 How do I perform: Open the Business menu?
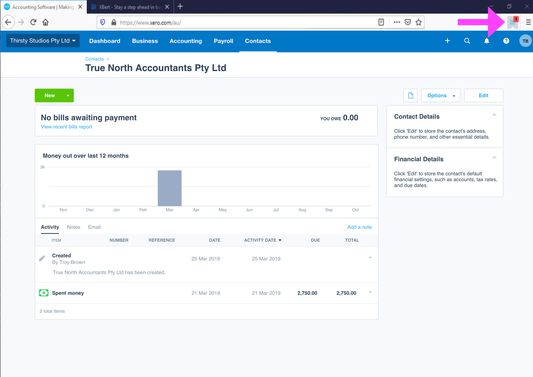[x=145, y=41]
